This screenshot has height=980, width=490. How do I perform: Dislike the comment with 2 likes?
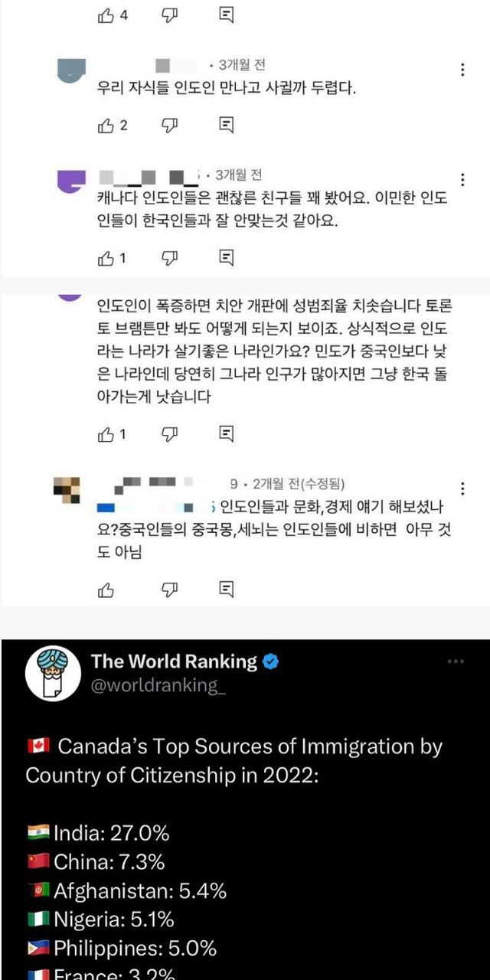point(169,125)
